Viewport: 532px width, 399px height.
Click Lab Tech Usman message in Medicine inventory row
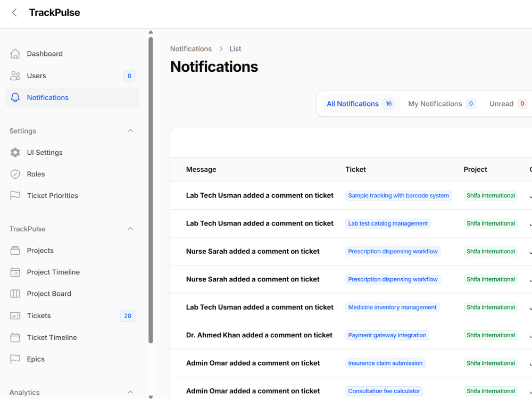(260, 307)
